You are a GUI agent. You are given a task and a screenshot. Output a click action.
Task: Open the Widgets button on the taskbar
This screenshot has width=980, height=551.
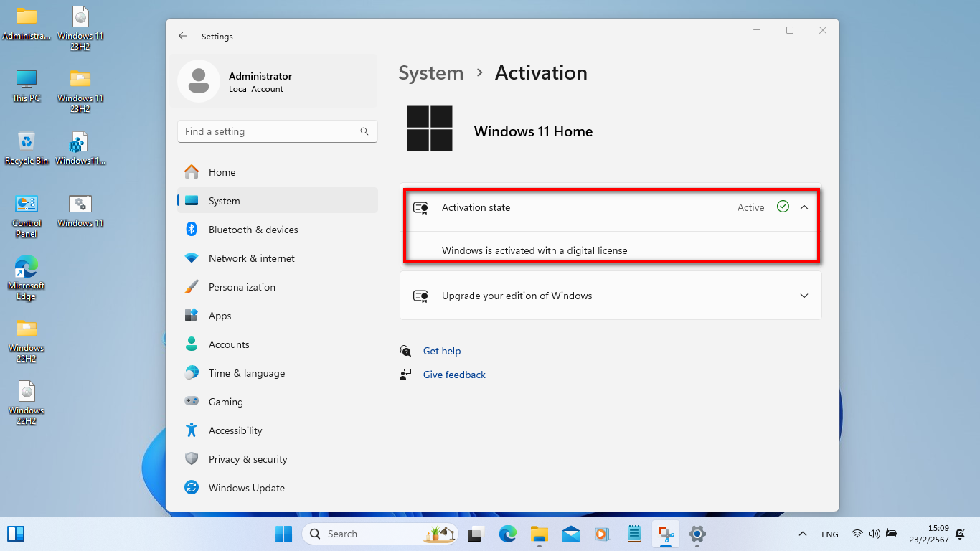pyautogui.click(x=16, y=534)
